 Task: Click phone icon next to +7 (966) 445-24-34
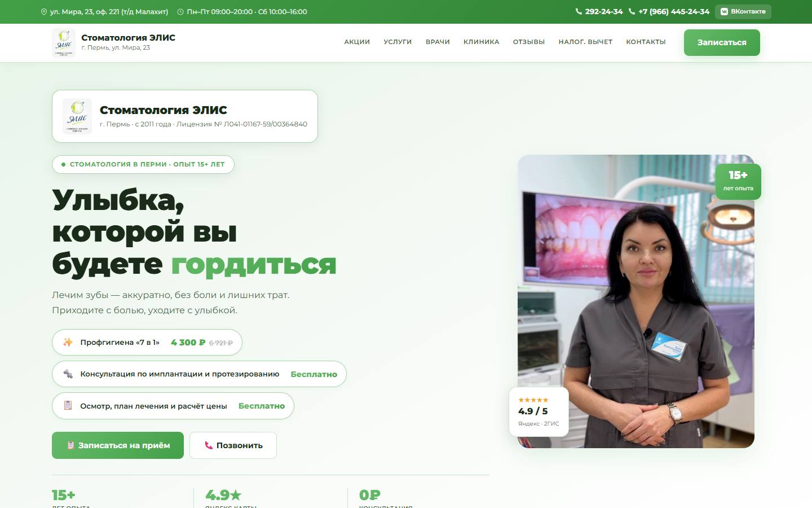coord(632,11)
